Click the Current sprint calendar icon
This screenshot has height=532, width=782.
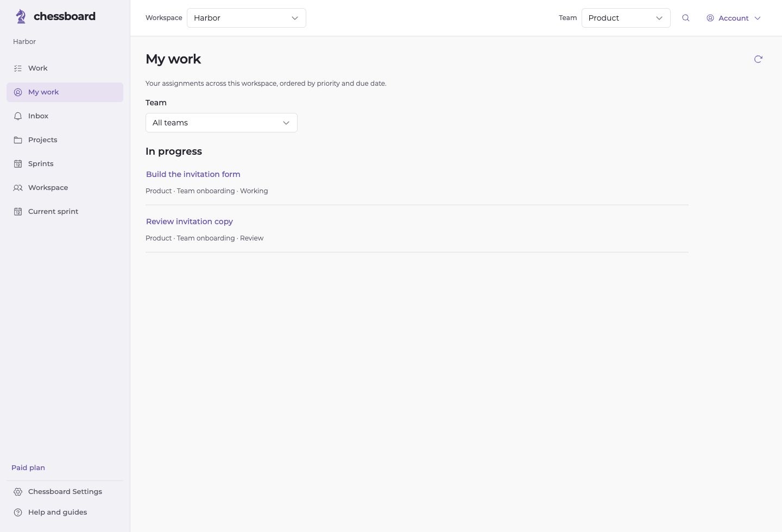click(x=18, y=212)
